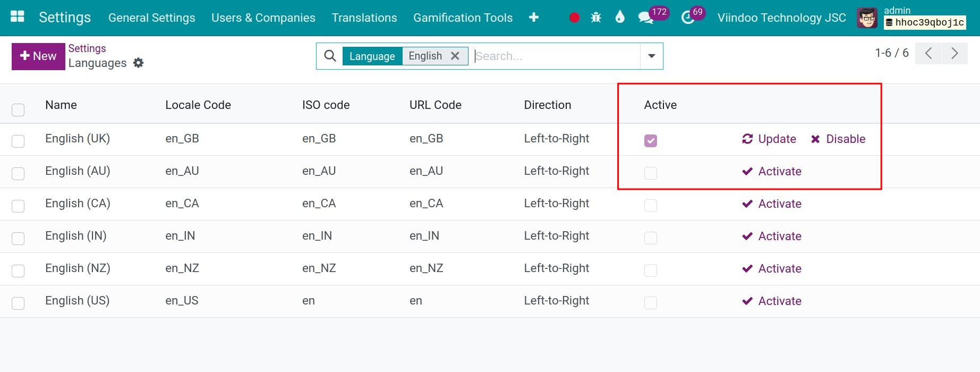Sort by the ISO code column header

tap(326, 105)
